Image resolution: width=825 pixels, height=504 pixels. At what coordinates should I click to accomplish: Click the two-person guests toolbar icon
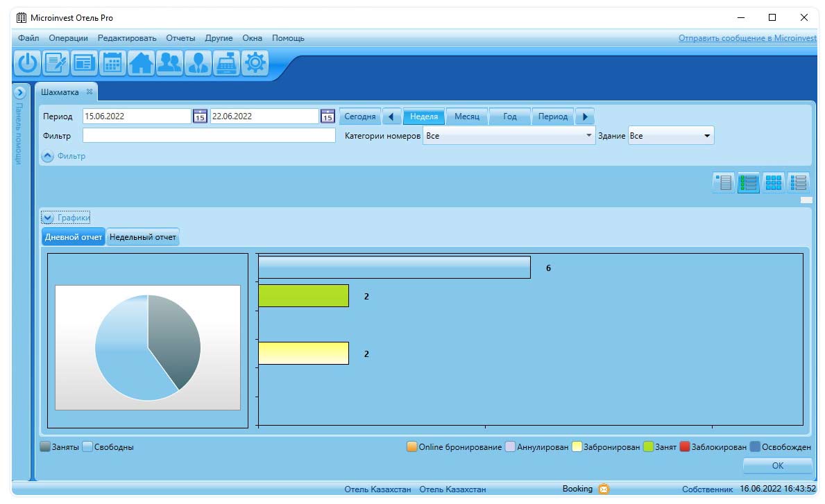coord(169,63)
